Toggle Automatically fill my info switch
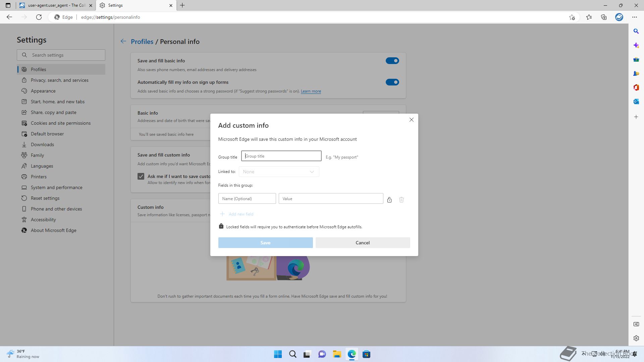644x362 pixels. pyautogui.click(x=392, y=82)
